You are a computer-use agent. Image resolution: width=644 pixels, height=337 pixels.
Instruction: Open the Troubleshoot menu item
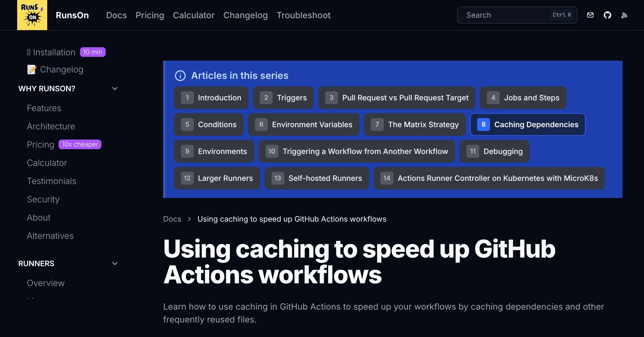tap(303, 15)
